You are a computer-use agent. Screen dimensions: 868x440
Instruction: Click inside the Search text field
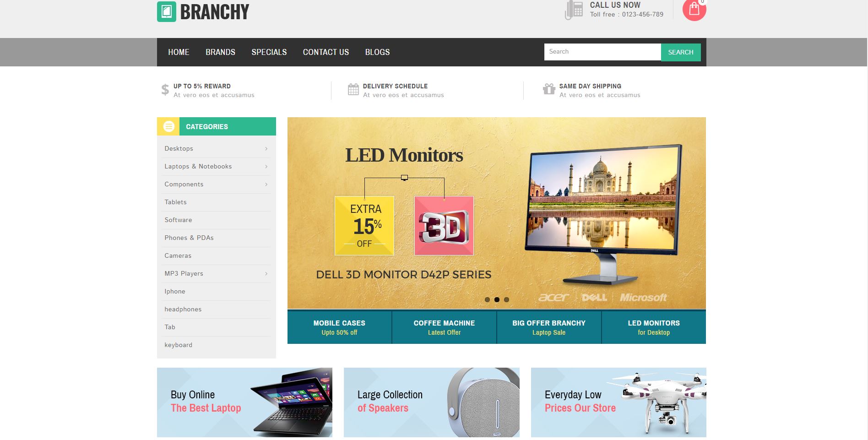pos(602,52)
